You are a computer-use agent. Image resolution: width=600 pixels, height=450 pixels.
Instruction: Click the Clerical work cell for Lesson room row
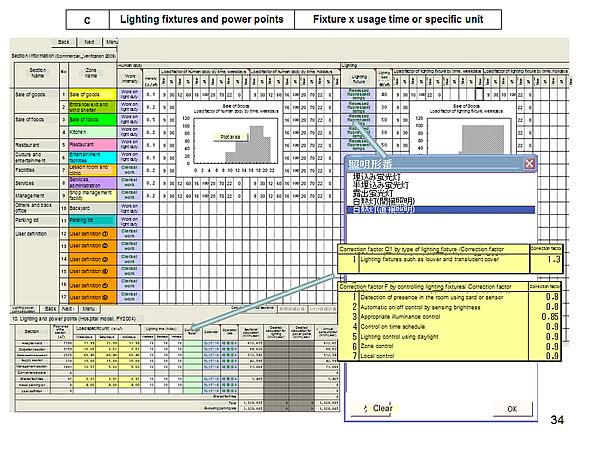click(x=129, y=170)
